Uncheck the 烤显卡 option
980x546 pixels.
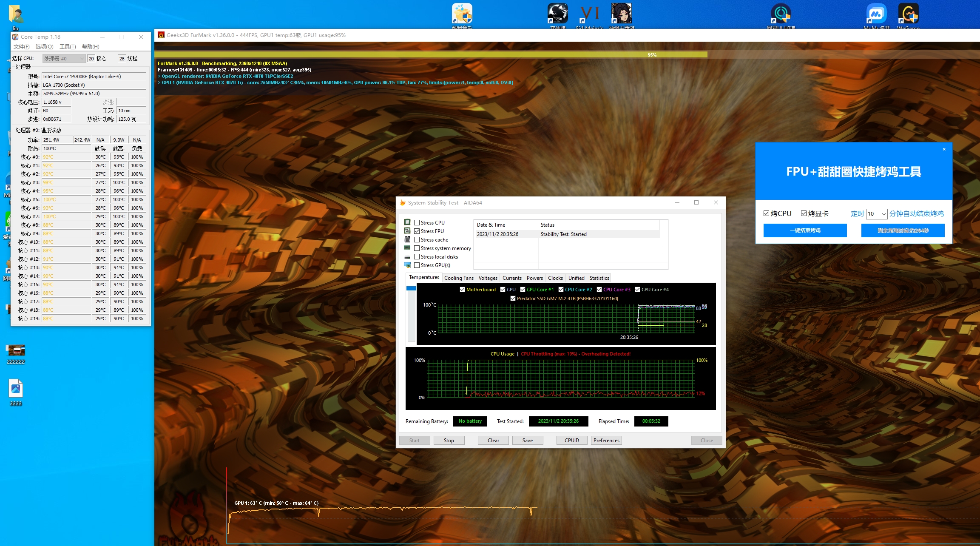[804, 213]
